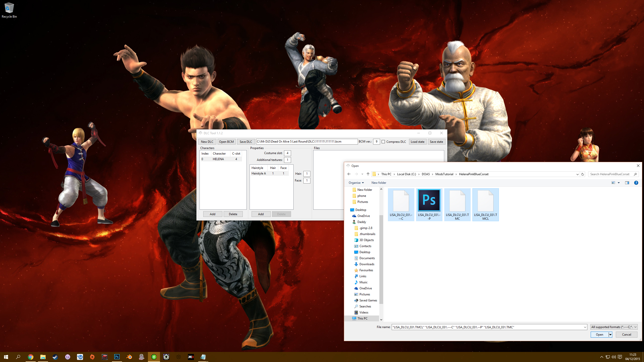
Task: Open Photoshop from the taskbar
Action: 117,357
